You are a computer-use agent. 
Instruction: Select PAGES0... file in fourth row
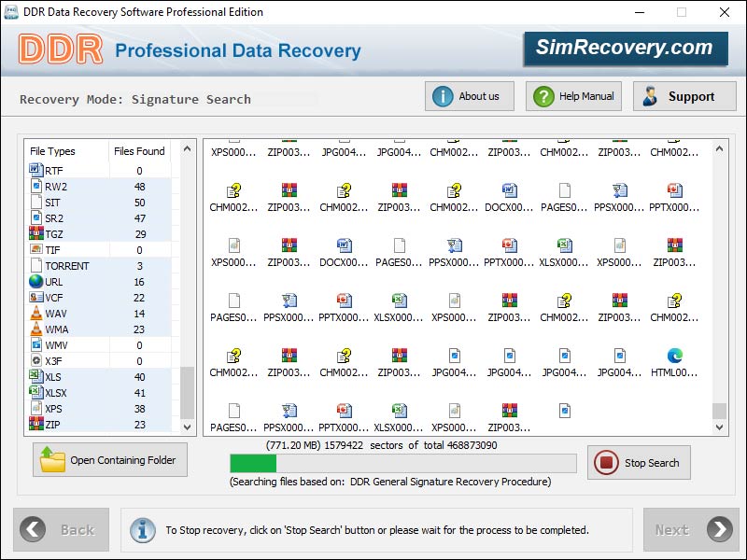(x=233, y=308)
